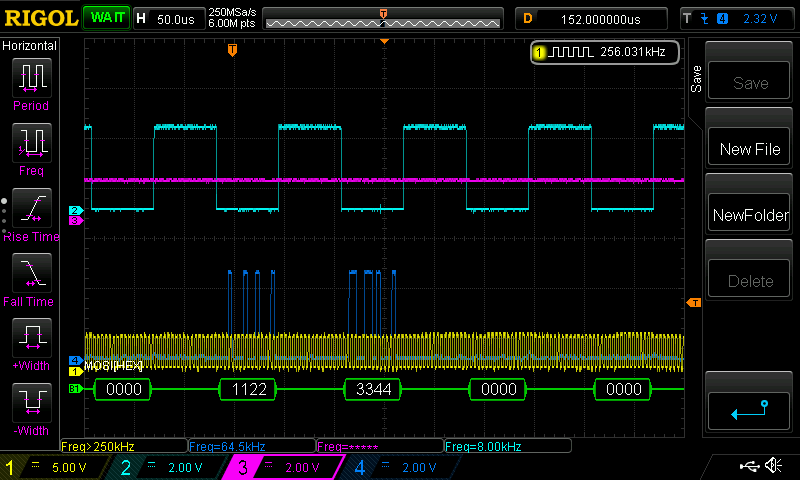Image resolution: width=800 pixels, height=480 pixels.
Task: Click the RIGOL logo
Action: [x=41, y=19]
